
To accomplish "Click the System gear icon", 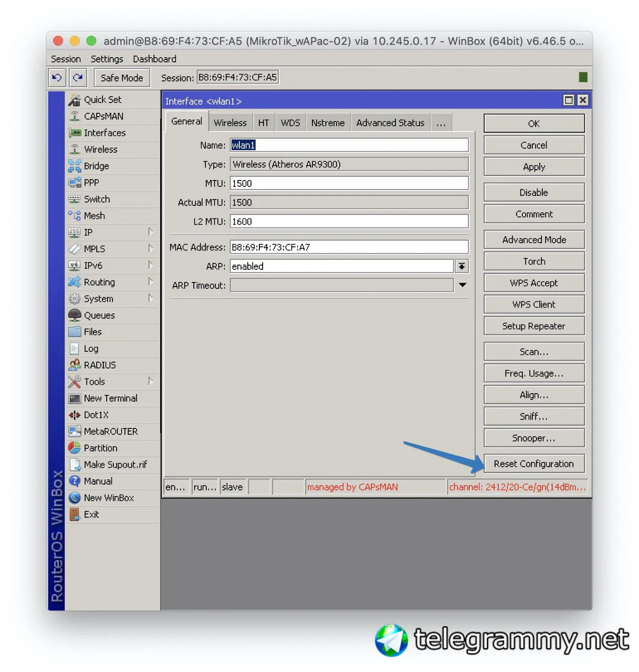I will (75, 299).
